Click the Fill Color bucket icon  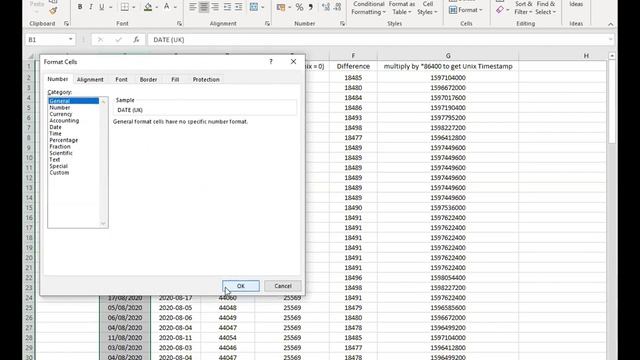[x=148, y=7]
